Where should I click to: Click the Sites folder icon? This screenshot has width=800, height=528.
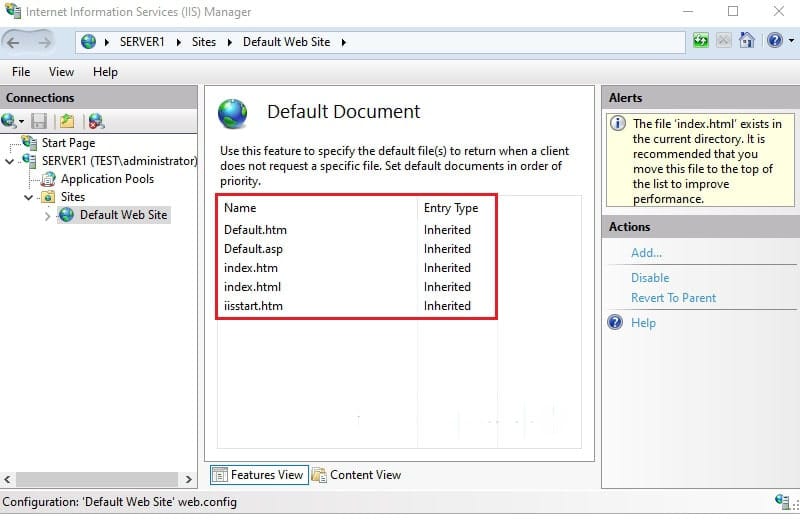48,197
